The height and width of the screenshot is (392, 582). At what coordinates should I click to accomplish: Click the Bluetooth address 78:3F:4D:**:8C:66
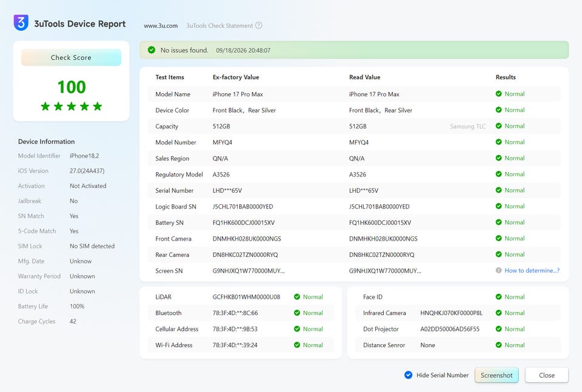click(x=235, y=313)
